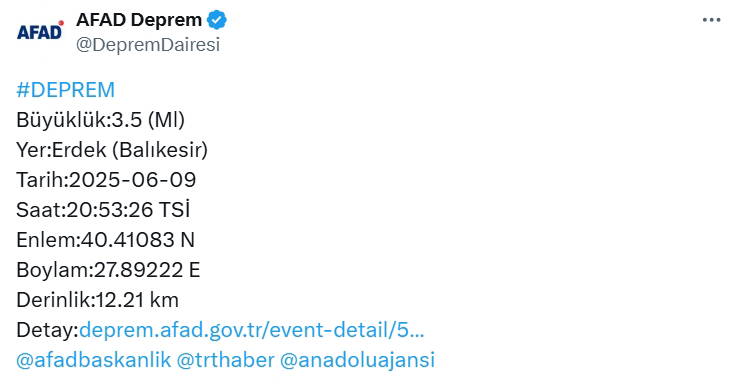Open the three-dot more options menu

(711, 20)
